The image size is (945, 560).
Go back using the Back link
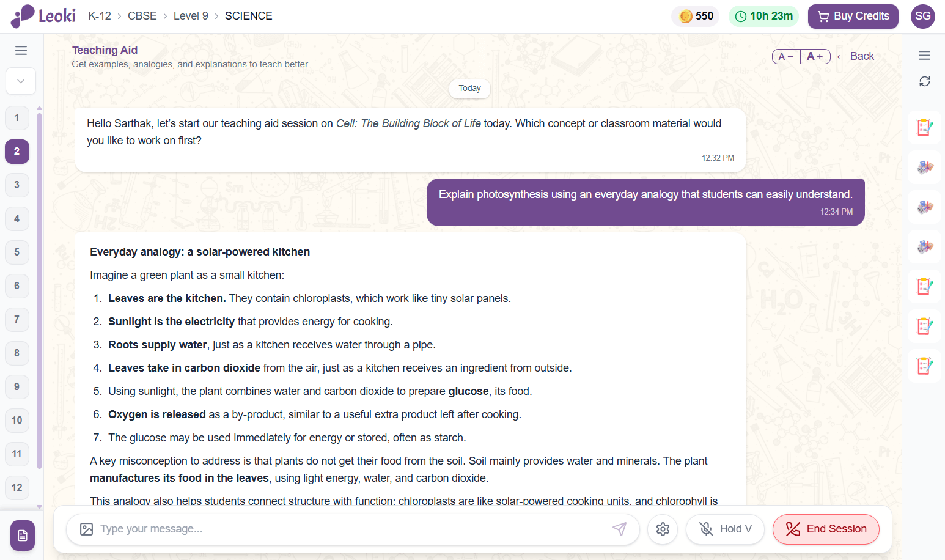pyautogui.click(x=856, y=56)
